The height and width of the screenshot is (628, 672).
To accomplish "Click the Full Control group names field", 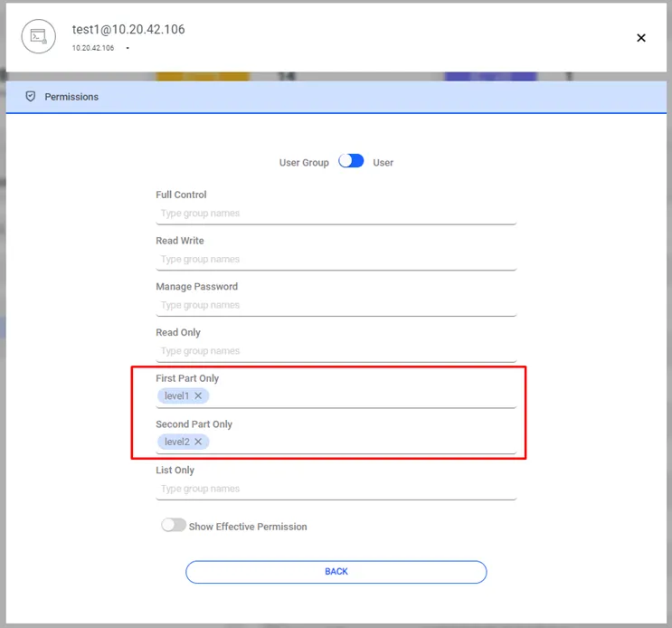I will (336, 214).
